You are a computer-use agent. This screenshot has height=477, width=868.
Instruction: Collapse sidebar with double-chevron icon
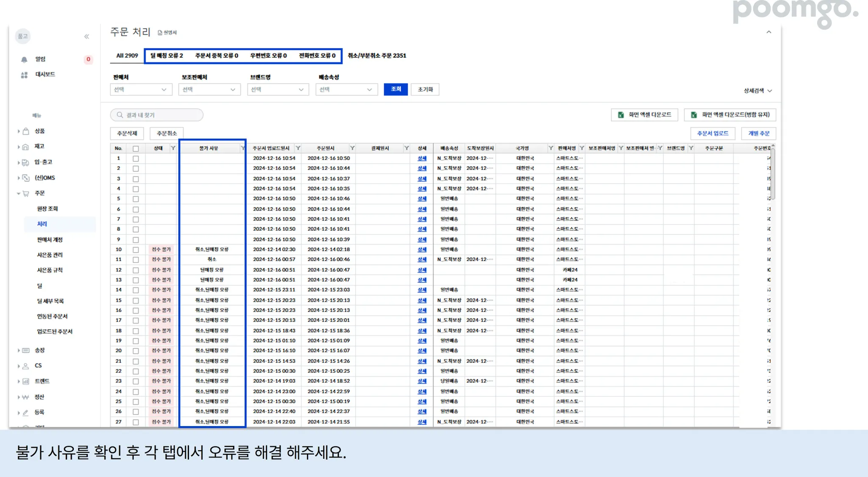pyautogui.click(x=86, y=36)
